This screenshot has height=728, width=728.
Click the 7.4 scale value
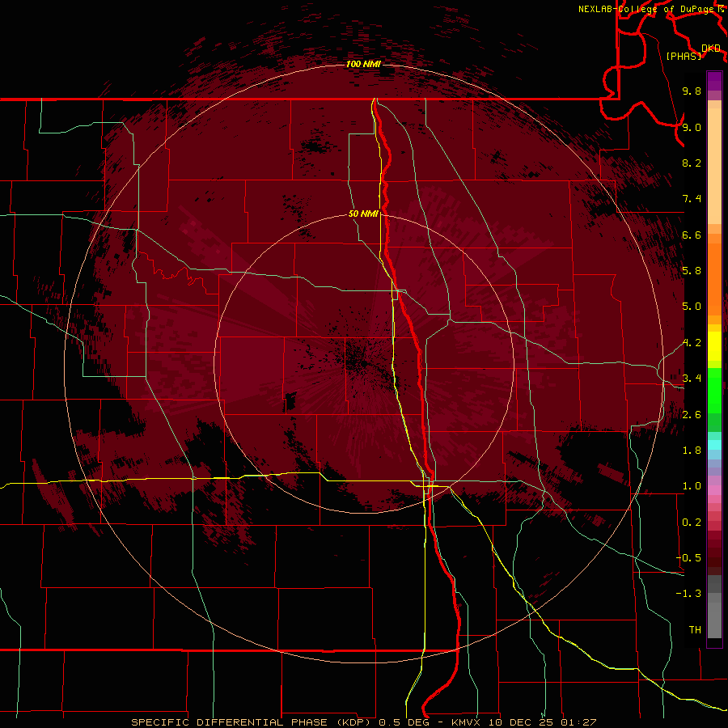[x=692, y=199]
